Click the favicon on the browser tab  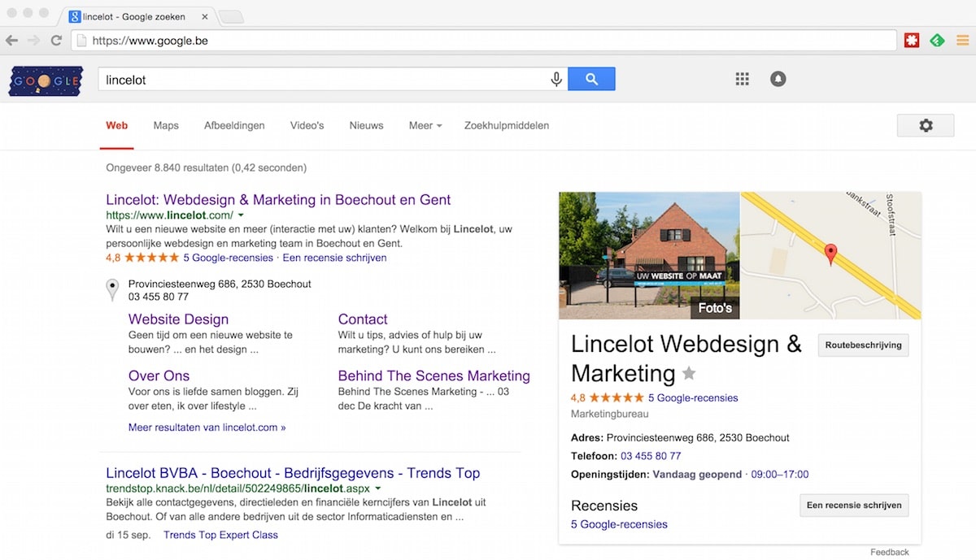coord(75,16)
